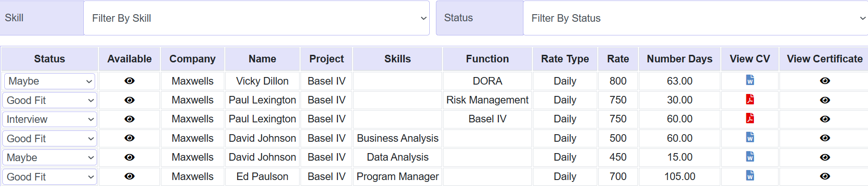
Task: Open the Risk Management row PDF CV
Action: coord(750,99)
